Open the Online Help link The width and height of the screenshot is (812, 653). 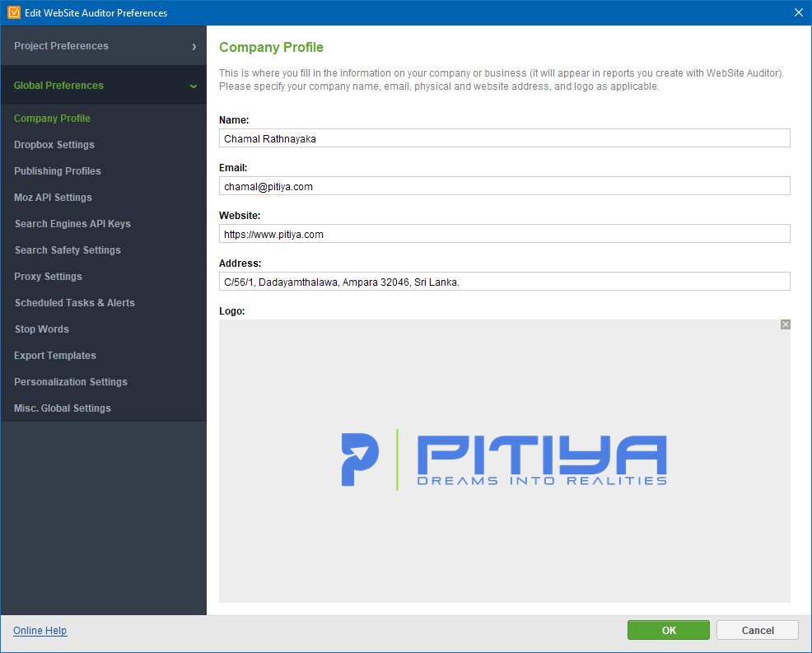click(40, 631)
